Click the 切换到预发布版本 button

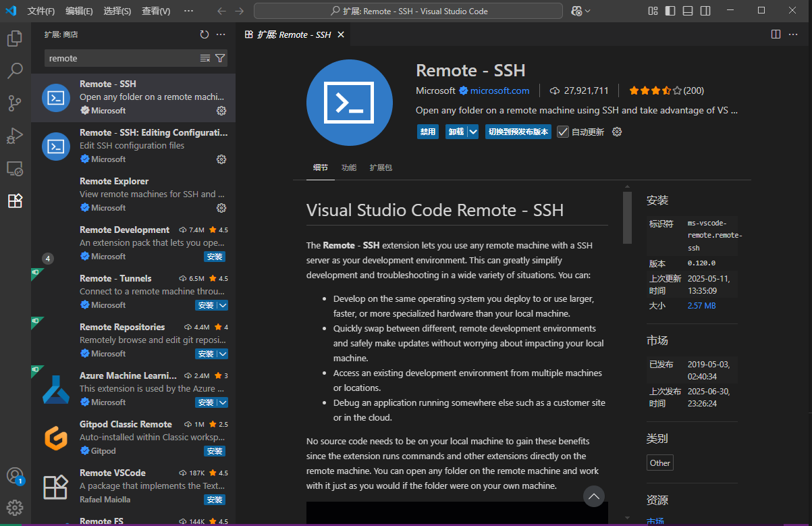coord(518,132)
